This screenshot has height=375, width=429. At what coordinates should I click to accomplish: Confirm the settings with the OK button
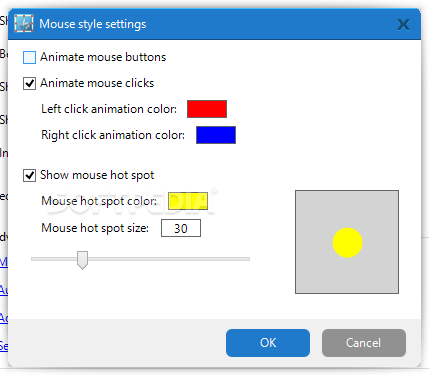point(268,343)
